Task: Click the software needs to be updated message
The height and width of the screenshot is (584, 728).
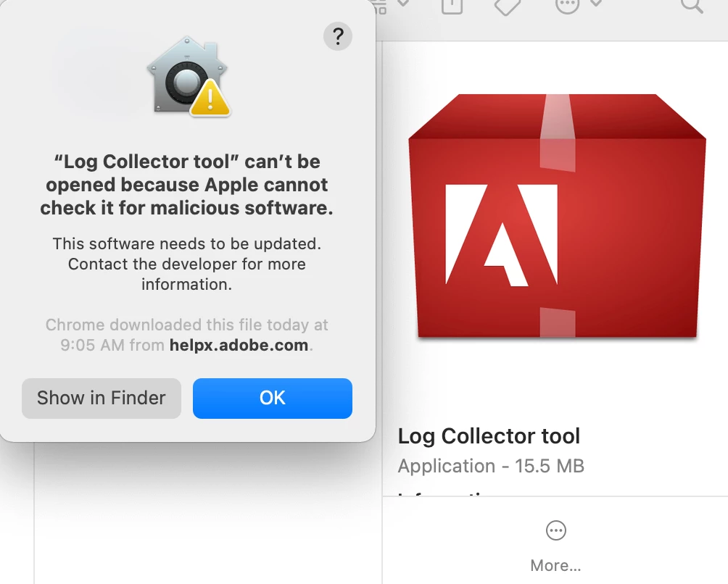Action: click(x=186, y=264)
